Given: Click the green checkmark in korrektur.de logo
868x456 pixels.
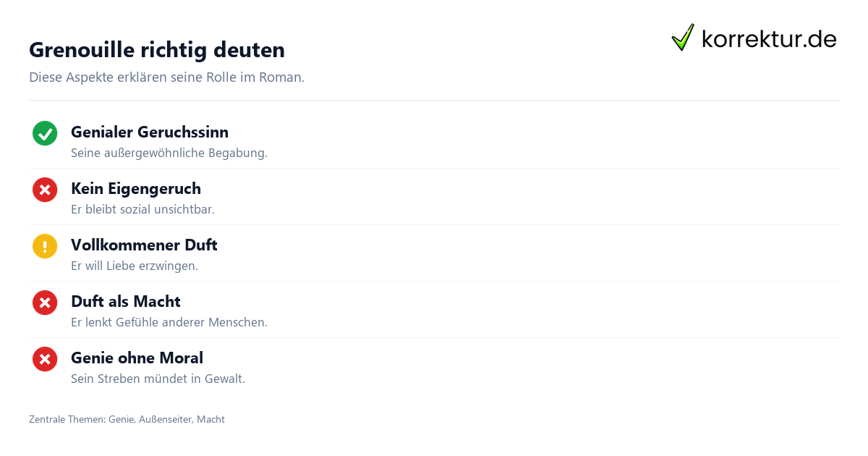Looking at the screenshot, I should (683, 38).
